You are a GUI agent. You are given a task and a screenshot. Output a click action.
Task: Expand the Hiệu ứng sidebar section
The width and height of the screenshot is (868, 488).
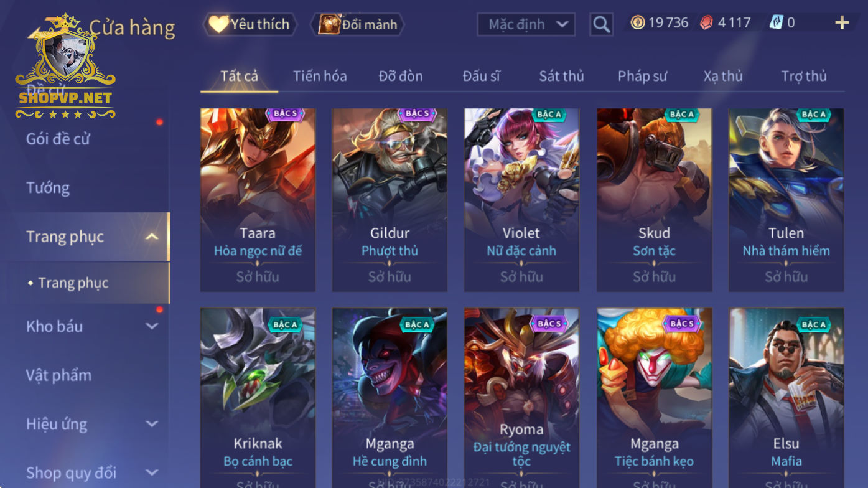pos(152,424)
